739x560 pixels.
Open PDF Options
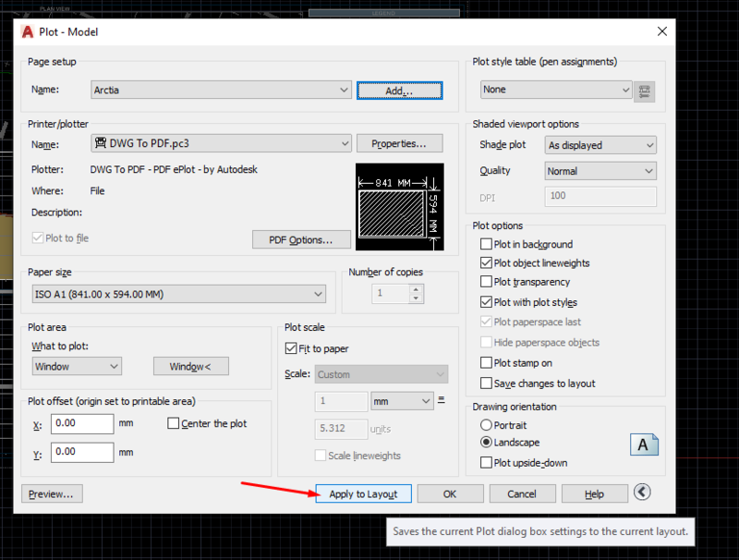tap(301, 240)
